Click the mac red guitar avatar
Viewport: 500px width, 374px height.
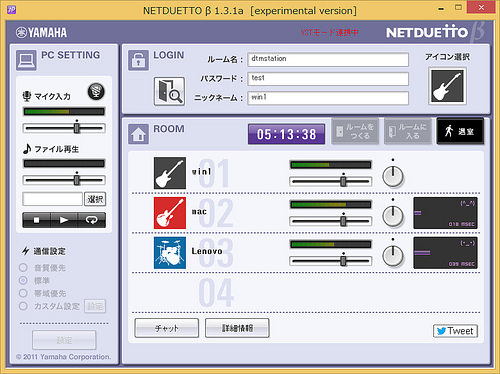170,213
